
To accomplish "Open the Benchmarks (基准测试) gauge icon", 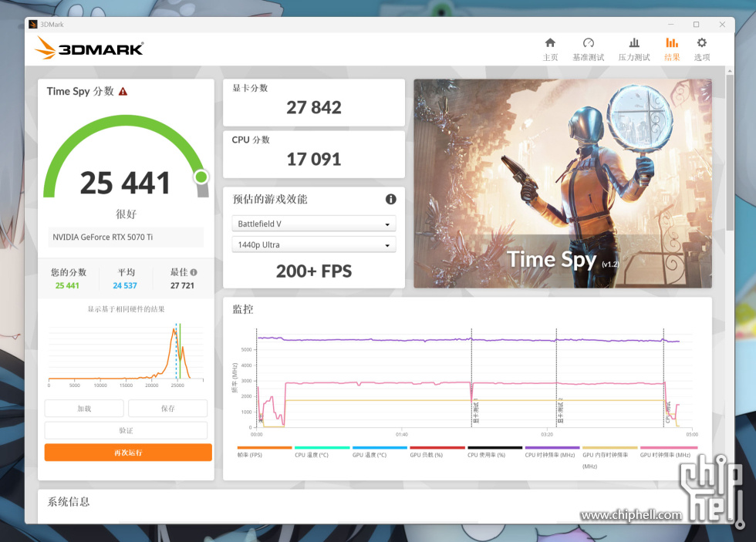I will (588, 42).
